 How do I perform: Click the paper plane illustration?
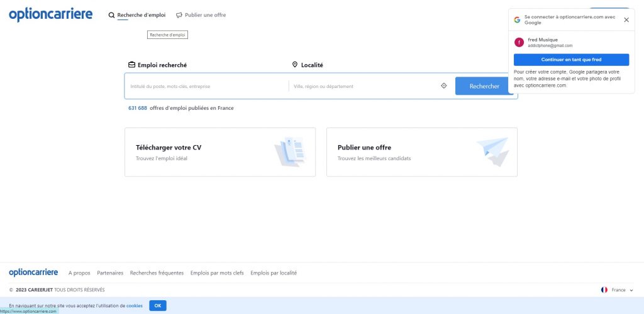[x=492, y=152]
